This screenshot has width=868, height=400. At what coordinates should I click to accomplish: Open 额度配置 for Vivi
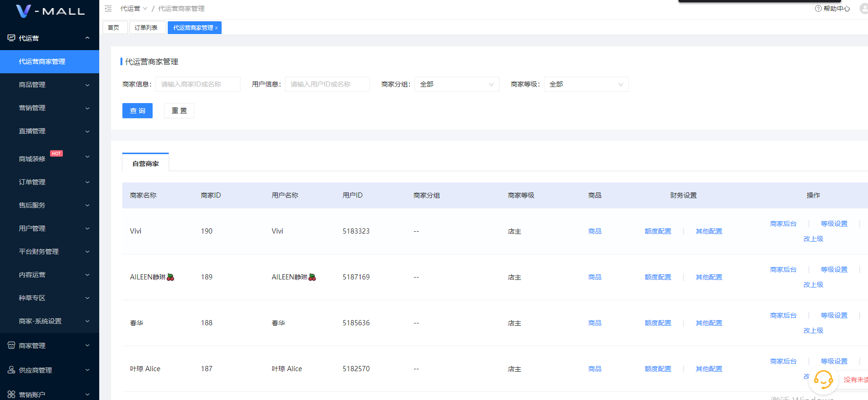coord(658,231)
